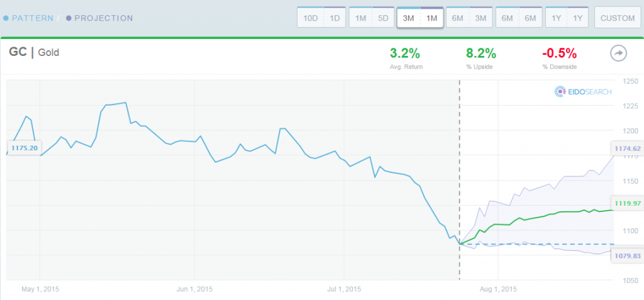Click the -0.5% Downside value
The width and height of the screenshot is (644, 300).
click(x=559, y=53)
